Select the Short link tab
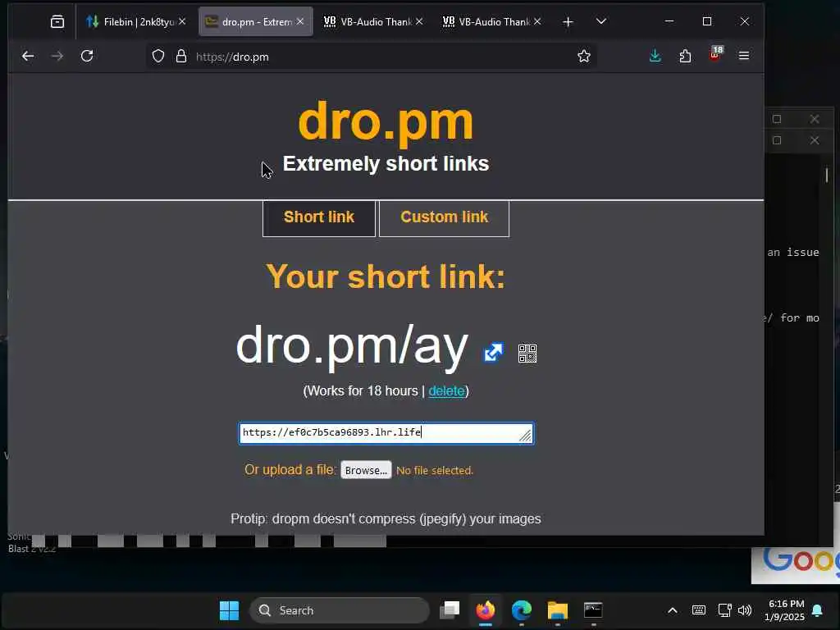The height and width of the screenshot is (630, 840). click(319, 217)
